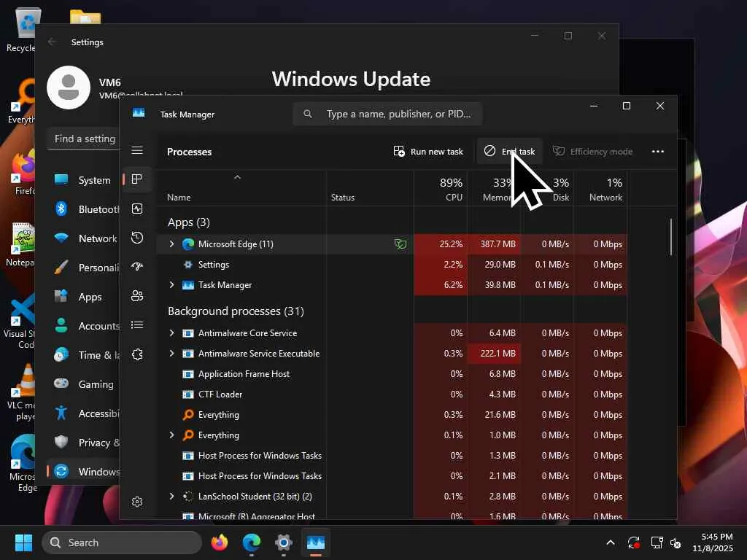Click the Accessibility icon in Settings sidebar
The width and height of the screenshot is (747, 560).
click(x=61, y=413)
